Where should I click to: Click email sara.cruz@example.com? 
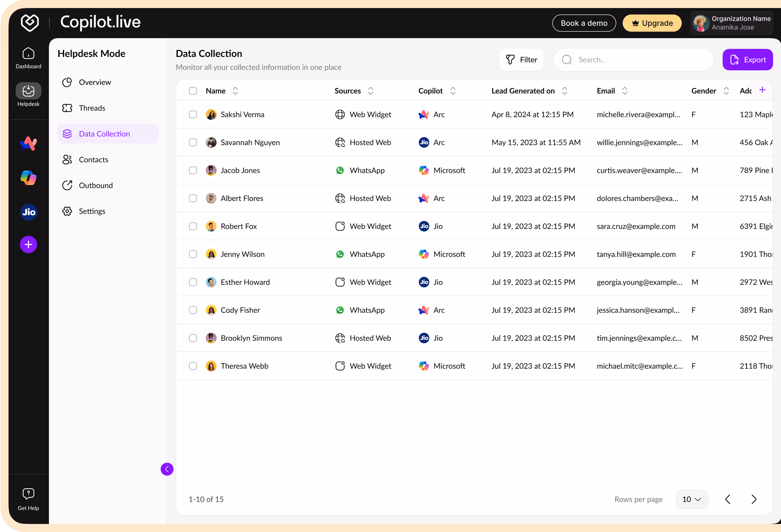(636, 226)
